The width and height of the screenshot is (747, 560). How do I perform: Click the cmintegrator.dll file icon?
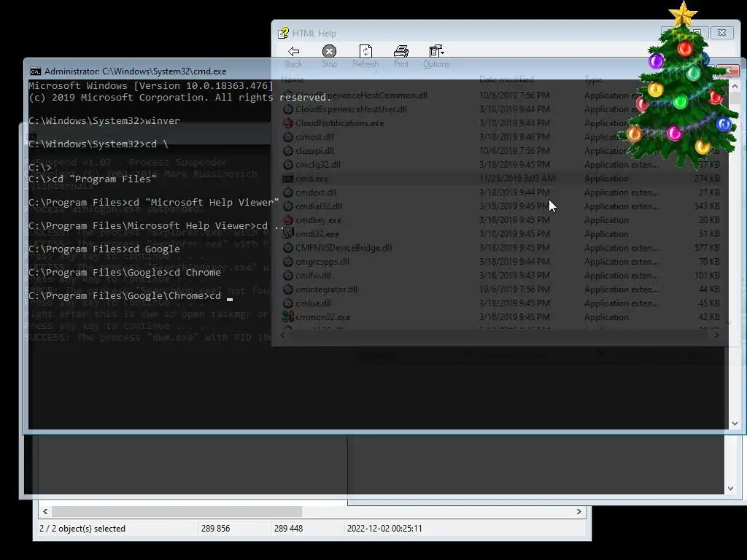[x=287, y=289]
